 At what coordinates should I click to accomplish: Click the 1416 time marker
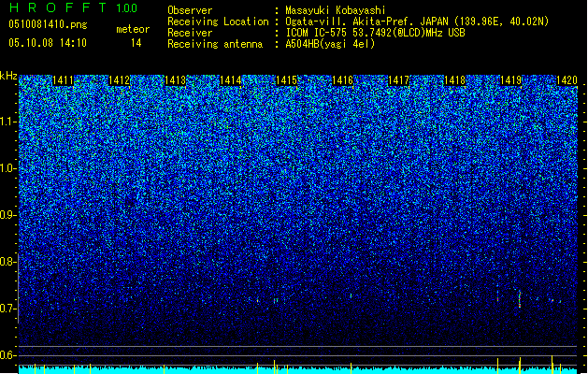tap(343, 80)
